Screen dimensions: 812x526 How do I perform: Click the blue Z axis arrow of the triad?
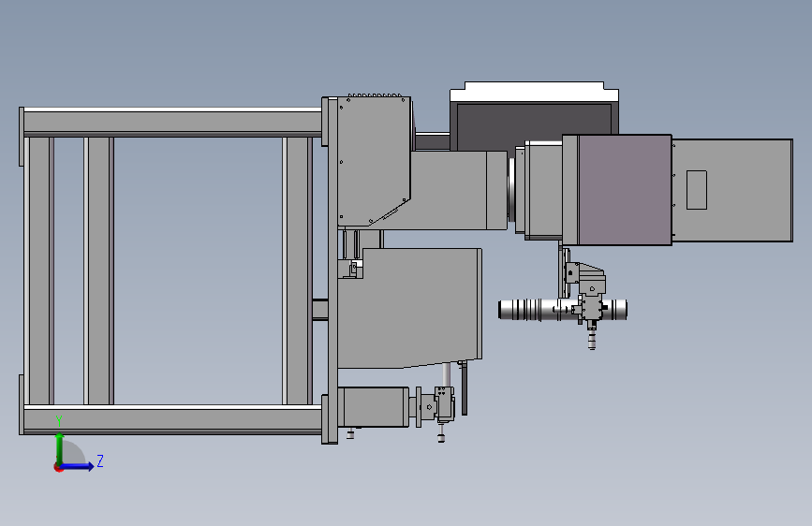point(78,466)
